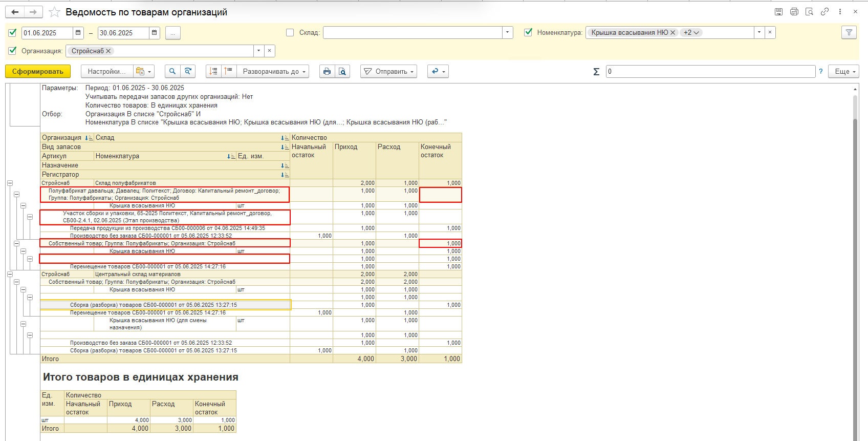Open the Отправить menu
Image resolution: width=868 pixels, height=441 pixels.
pos(388,72)
